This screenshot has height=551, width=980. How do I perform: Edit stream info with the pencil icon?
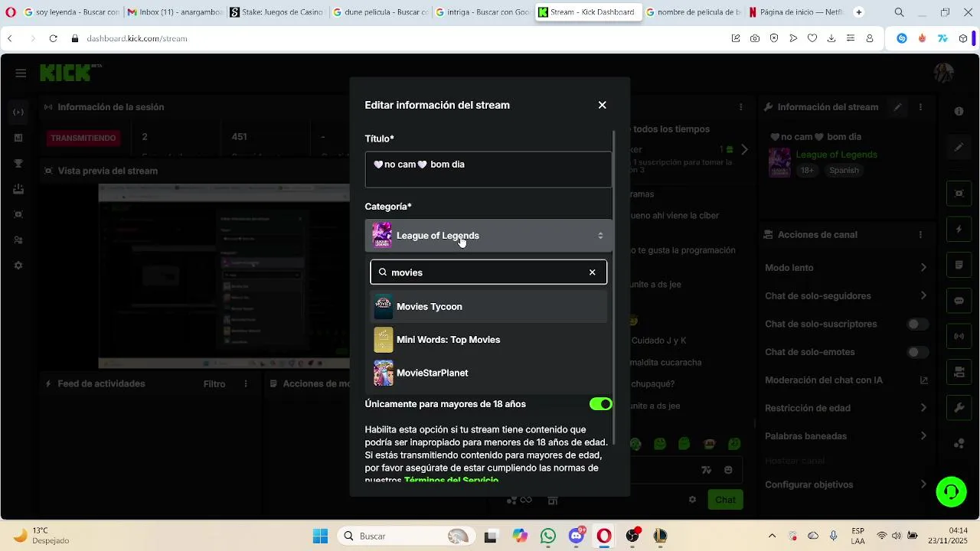[897, 107]
